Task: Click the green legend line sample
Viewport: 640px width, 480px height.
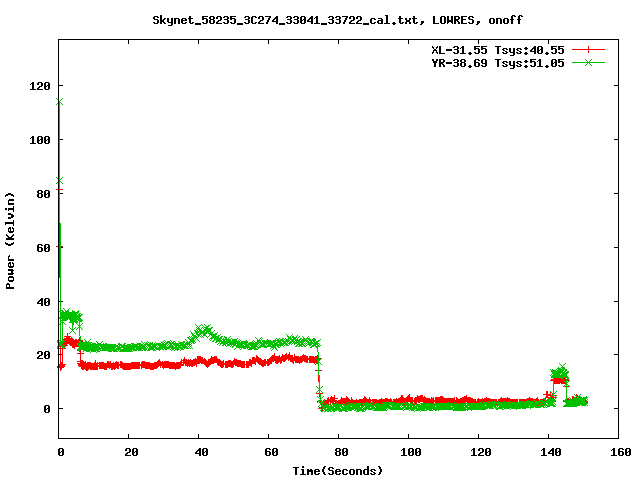Action: (588, 62)
